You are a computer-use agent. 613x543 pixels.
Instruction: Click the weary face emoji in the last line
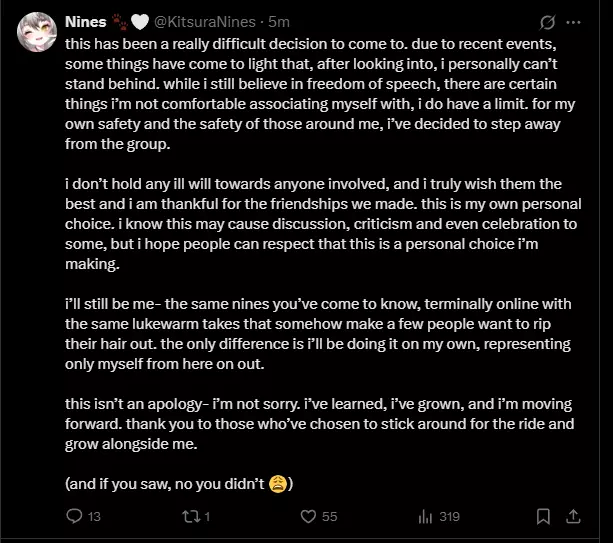pyautogui.click(x=278, y=484)
